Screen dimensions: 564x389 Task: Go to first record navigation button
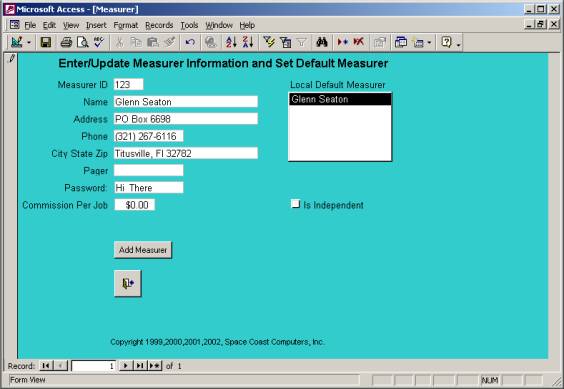[45, 366]
